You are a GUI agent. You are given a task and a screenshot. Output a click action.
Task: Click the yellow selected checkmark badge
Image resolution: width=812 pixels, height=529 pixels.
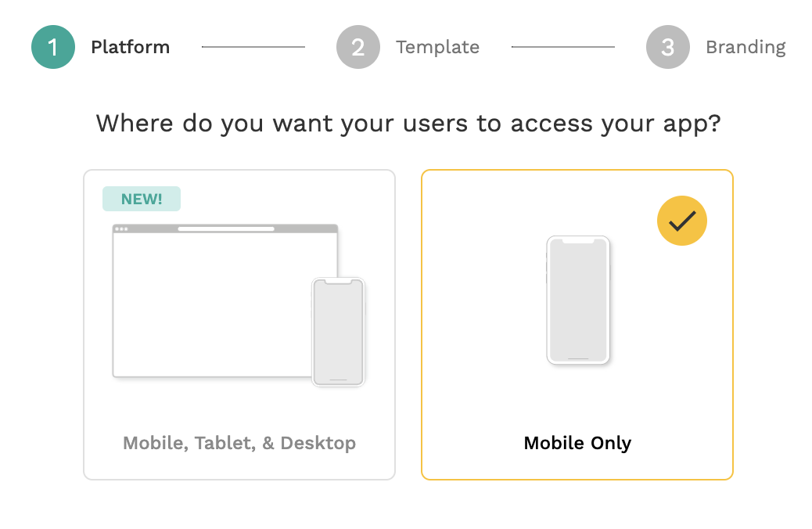pyautogui.click(x=682, y=221)
